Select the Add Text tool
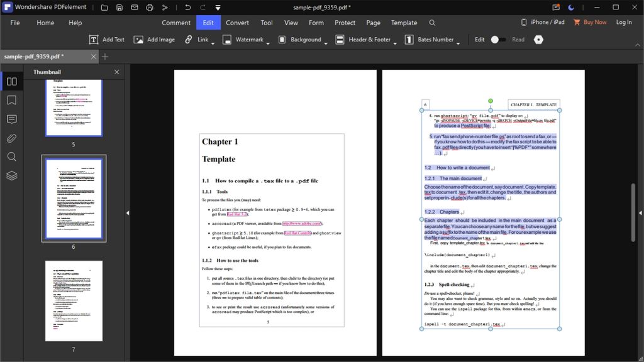644x362 pixels. click(106, 39)
